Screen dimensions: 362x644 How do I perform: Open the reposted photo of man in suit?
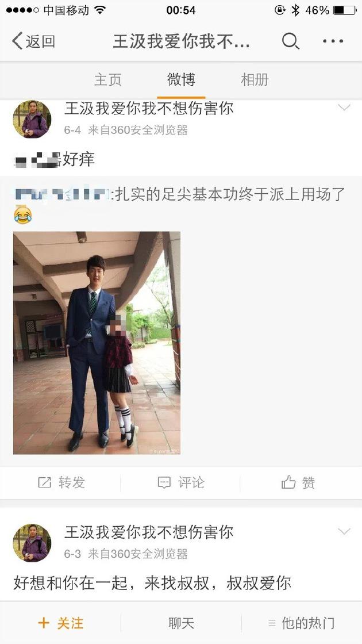(x=97, y=343)
